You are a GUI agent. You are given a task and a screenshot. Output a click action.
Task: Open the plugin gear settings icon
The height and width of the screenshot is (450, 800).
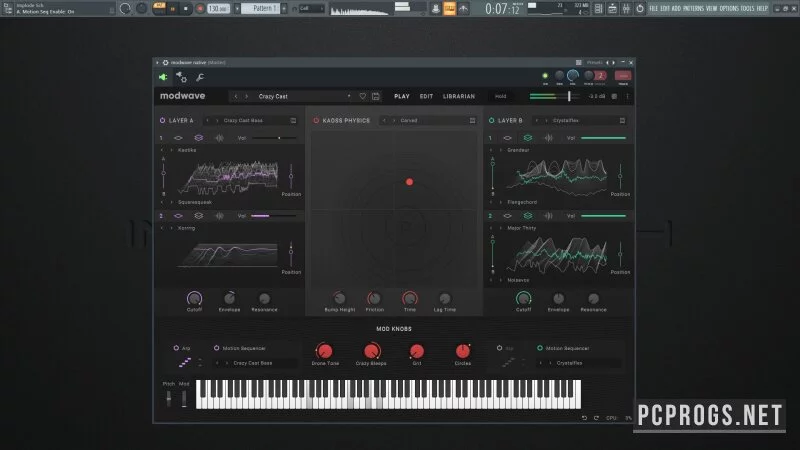181,77
